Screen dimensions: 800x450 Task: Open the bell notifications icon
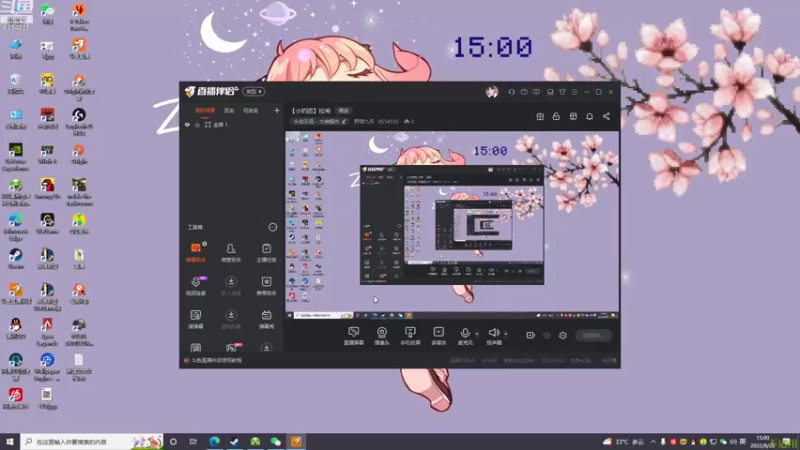point(589,116)
